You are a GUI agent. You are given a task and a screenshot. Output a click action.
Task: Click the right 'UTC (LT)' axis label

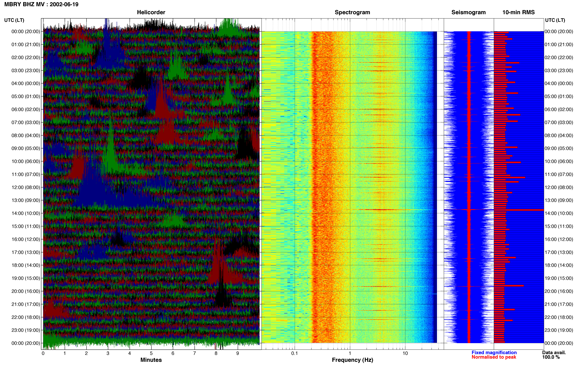click(x=555, y=20)
